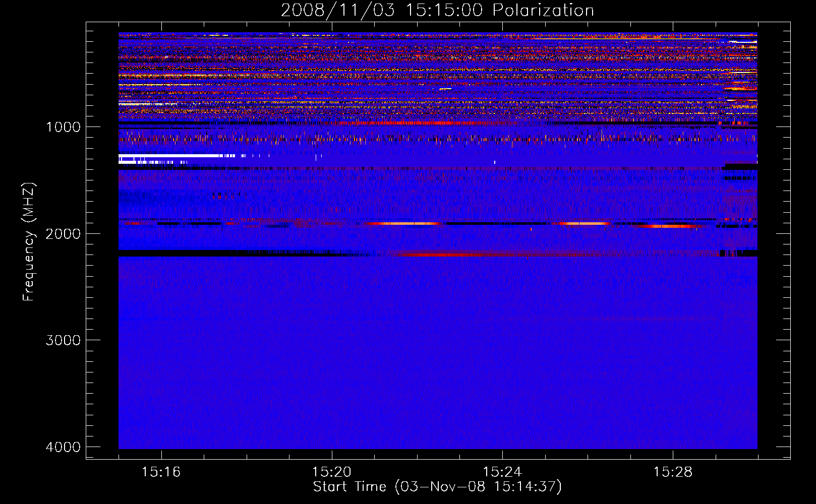816x504 pixels.
Task: Click the '4000' frequency axis label
Action: (63, 447)
